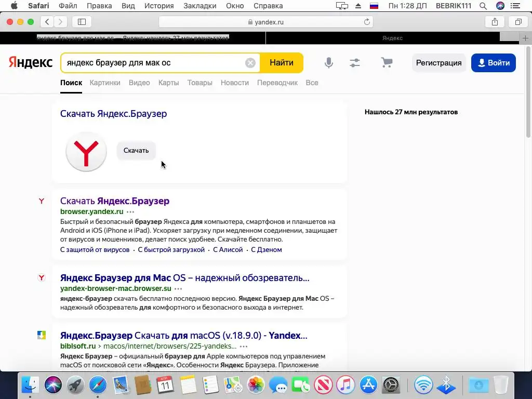Open the display mirroring menu icon

pyautogui.click(x=342, y=6)
